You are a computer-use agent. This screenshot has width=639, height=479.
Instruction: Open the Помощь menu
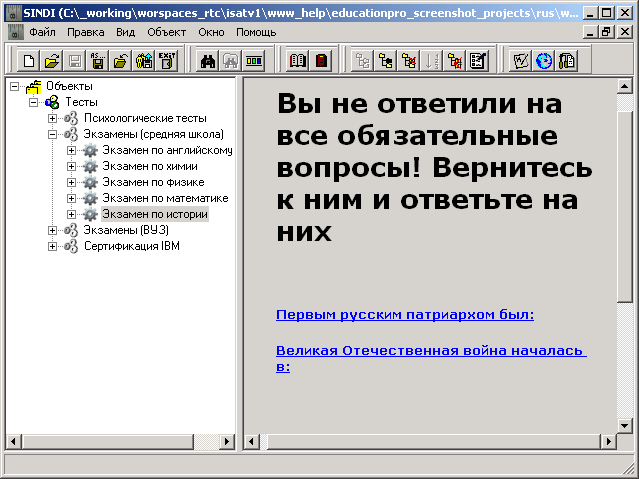256,32
